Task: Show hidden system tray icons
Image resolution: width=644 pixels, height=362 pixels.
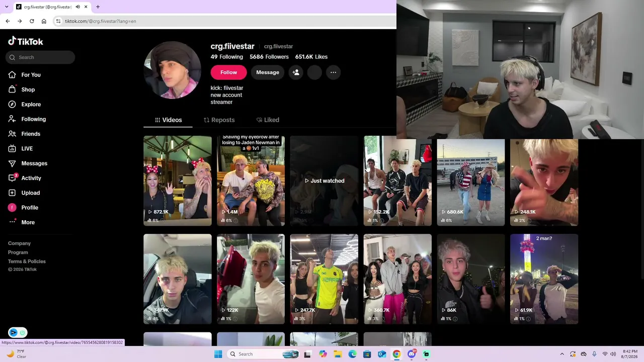Action: [x=562, y=354]
